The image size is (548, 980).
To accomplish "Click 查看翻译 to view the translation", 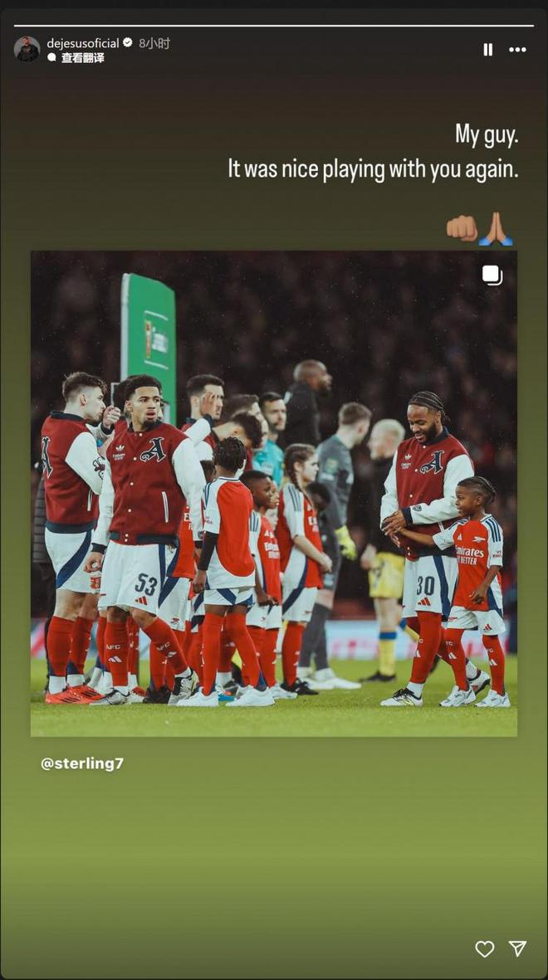I will click(x=82, y=58).
